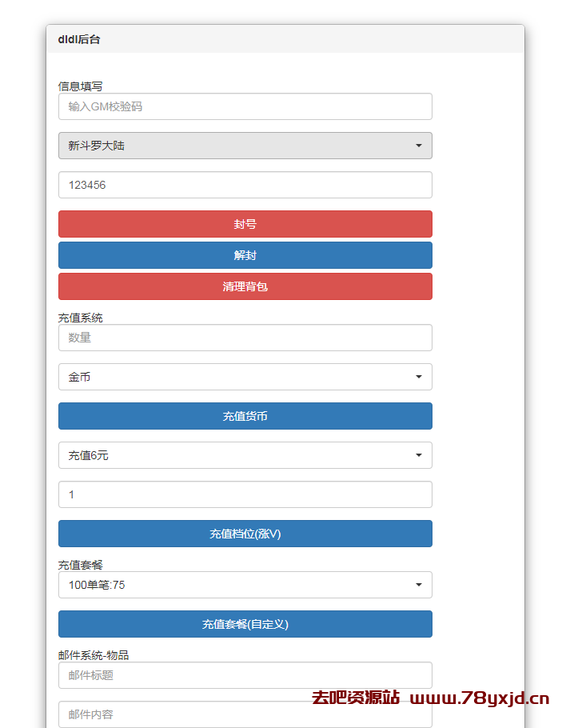570x728 pixels.
Task: Click the 充值档位(涨V) button
Action: click(245, 534)
